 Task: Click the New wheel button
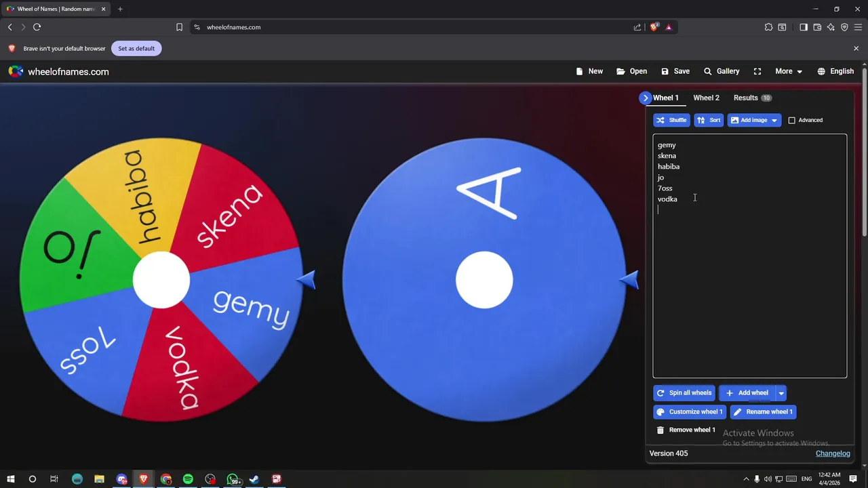[589, 71]
